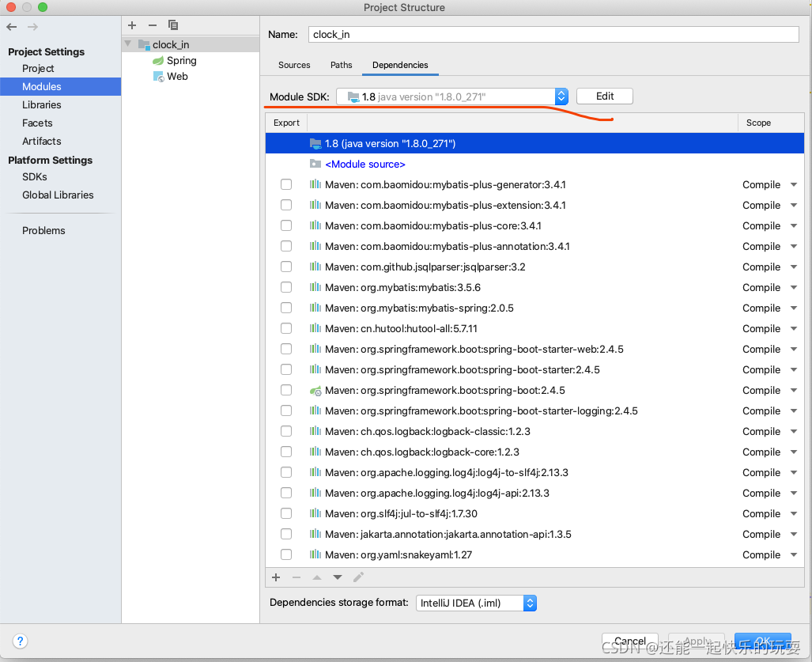Check export for mybatis-spring:2.0.5
This screenshot has height=662, width=812.
click(286, 308)
